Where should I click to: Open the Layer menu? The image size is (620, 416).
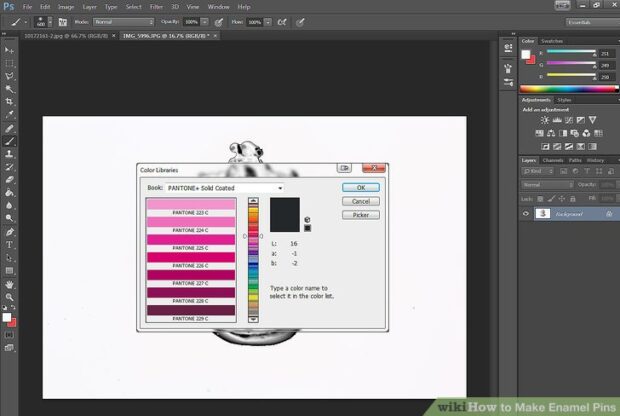(89, 7)
